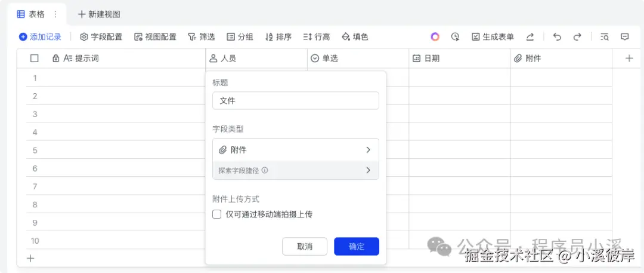The image size is (644, 273).
Task: Open the 排序 sort tool
Action: coord(278,37)
